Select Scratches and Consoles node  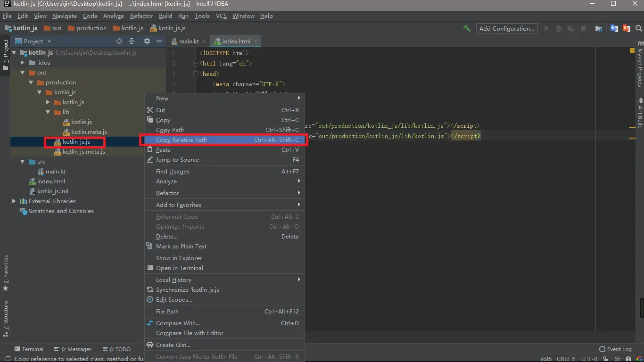(57, 211)
